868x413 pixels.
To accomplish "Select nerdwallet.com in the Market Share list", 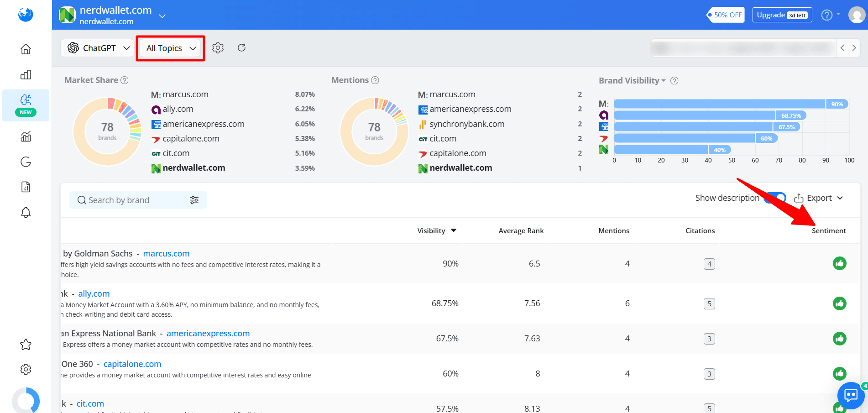I will click(x=194, y=168).
